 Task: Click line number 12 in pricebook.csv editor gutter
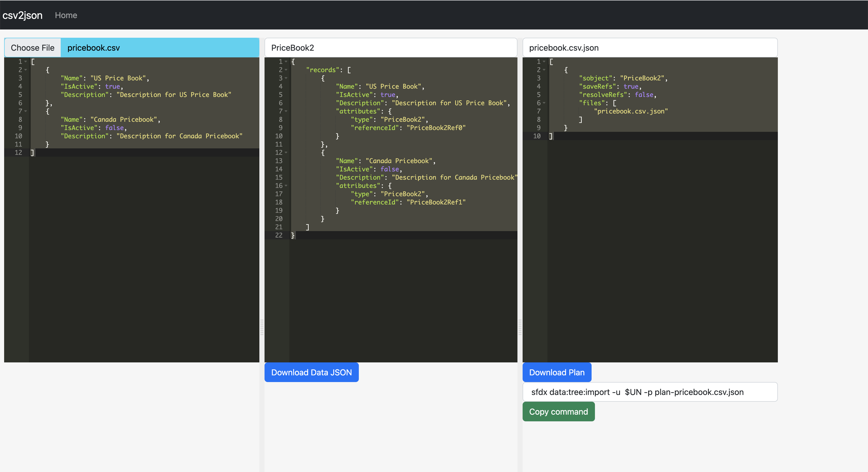[18, 153]
